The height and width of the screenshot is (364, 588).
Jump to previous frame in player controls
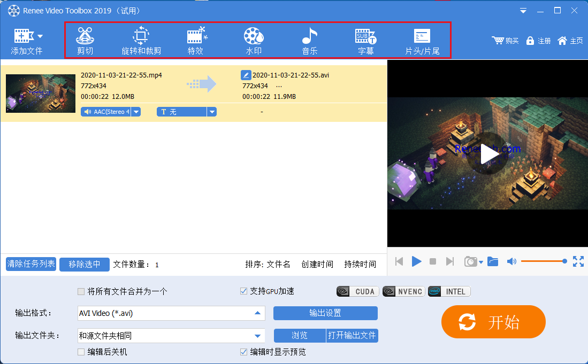399,261
